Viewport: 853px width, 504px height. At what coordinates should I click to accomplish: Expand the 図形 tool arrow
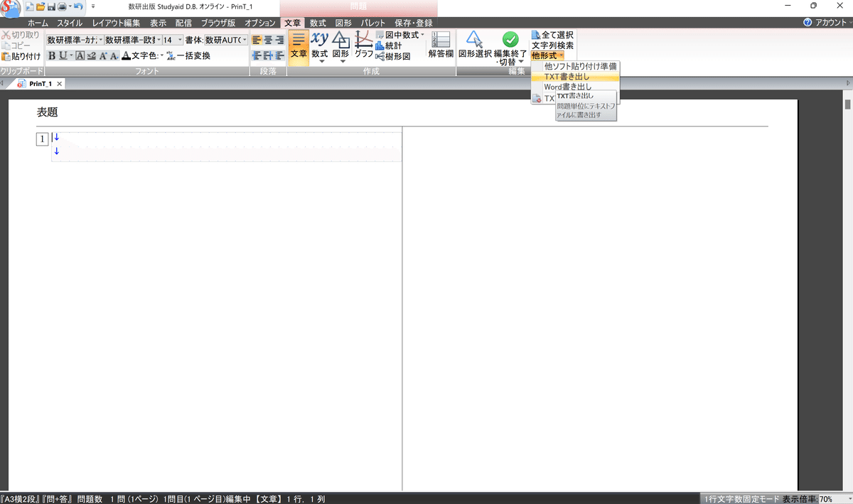click(x=341, y=61)
